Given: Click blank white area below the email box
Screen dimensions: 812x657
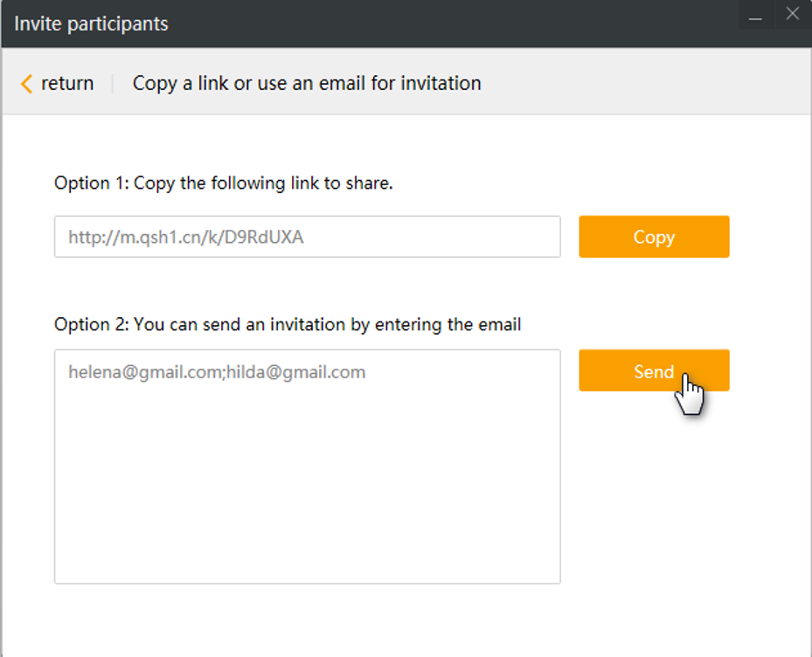Looking at the screenshot, I should pos(393,619).
